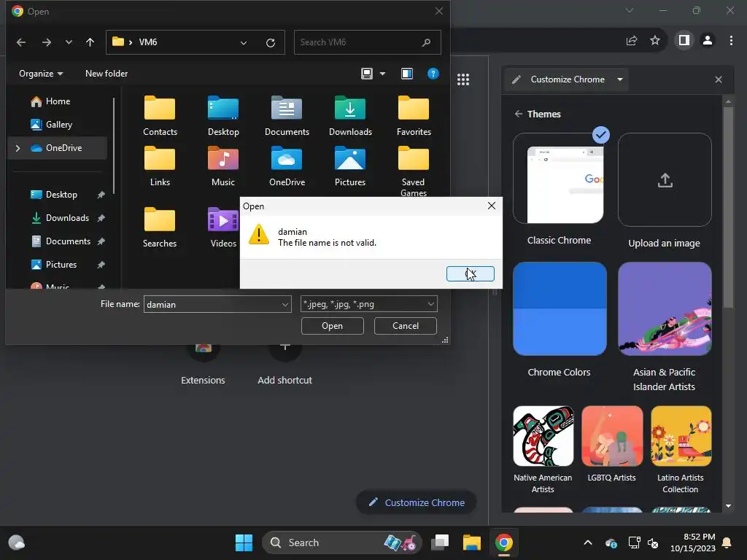Go forward in the Open dialog

[x=46, y=42]
